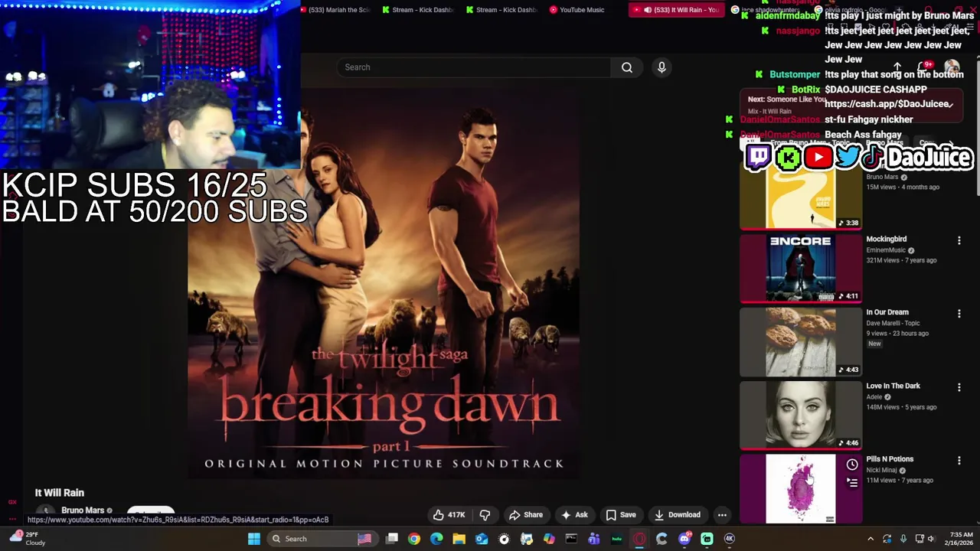Image resolution: width=980 pixels, height=551 pixels.
Task: Play the Mockingbird video thumbnail
Action: pyautogui.click(x=800, y=269)
